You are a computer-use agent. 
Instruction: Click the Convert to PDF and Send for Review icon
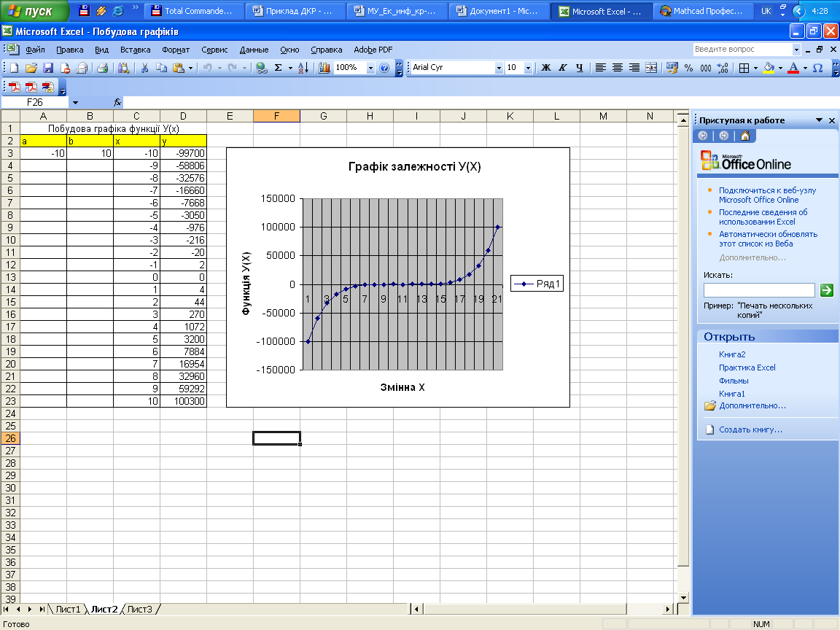tap(48, 87)
